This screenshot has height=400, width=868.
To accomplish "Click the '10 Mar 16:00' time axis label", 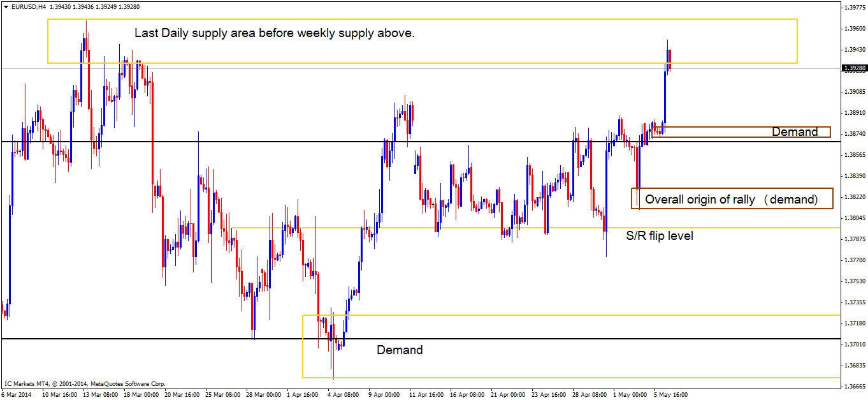I will tap(59, 394).
